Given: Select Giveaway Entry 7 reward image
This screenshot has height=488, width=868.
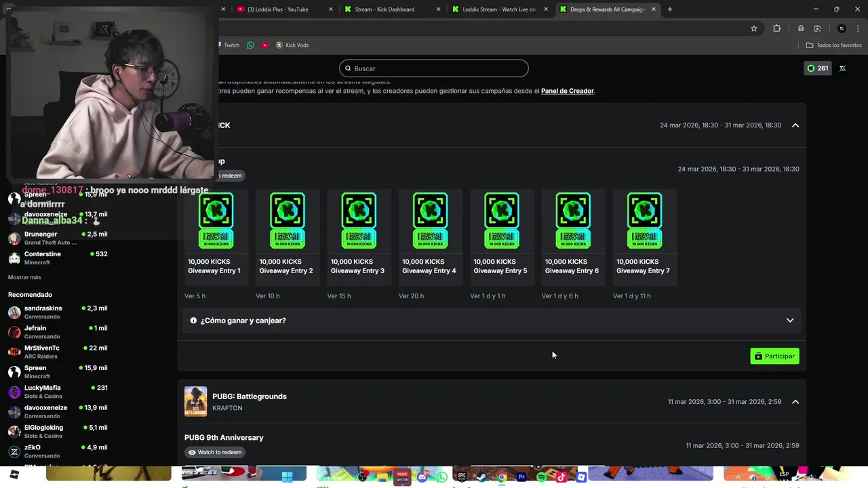Looking at the screenshot, I should click(644, 220).
